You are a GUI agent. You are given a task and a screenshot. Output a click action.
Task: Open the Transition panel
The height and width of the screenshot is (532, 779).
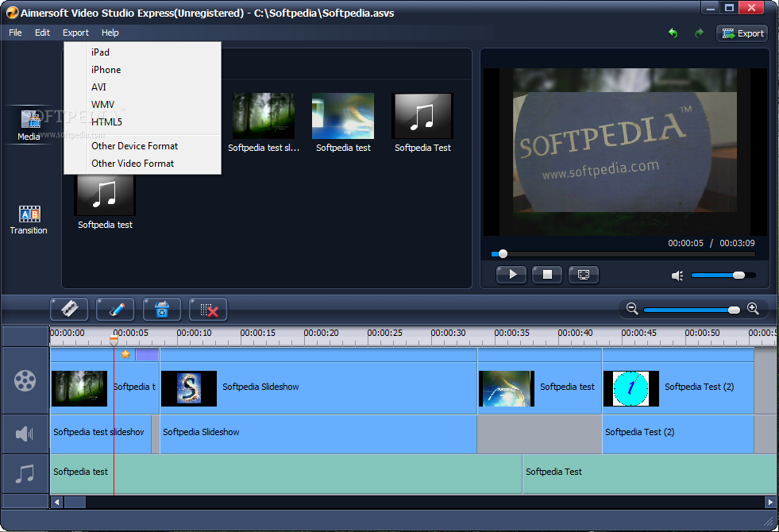tap(29, 220)
